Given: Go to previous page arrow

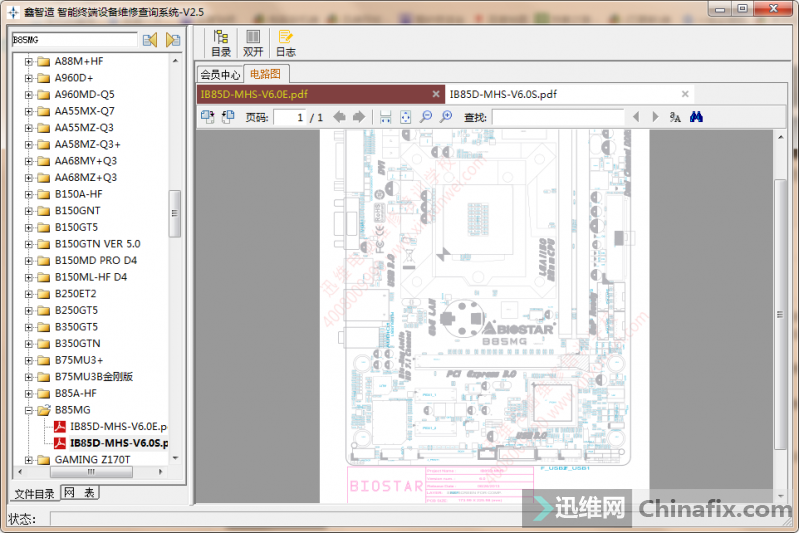Looking at the screenshot, I should pyautogui.click(x=339, y=117).
